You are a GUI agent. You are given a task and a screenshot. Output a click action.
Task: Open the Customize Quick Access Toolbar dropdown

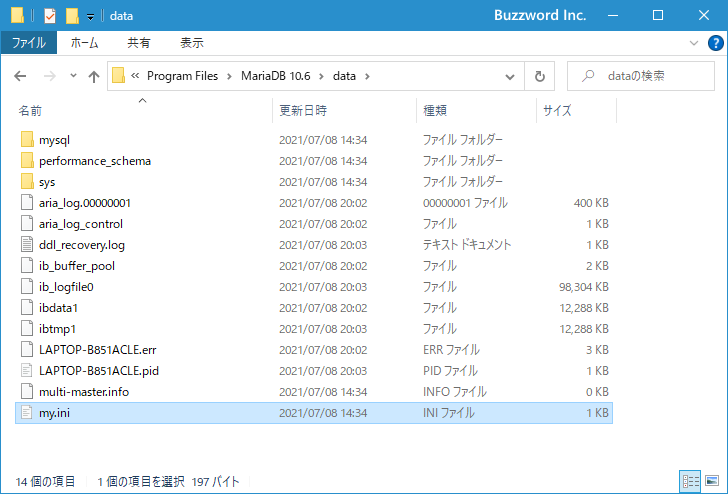(x=91, y=17)
